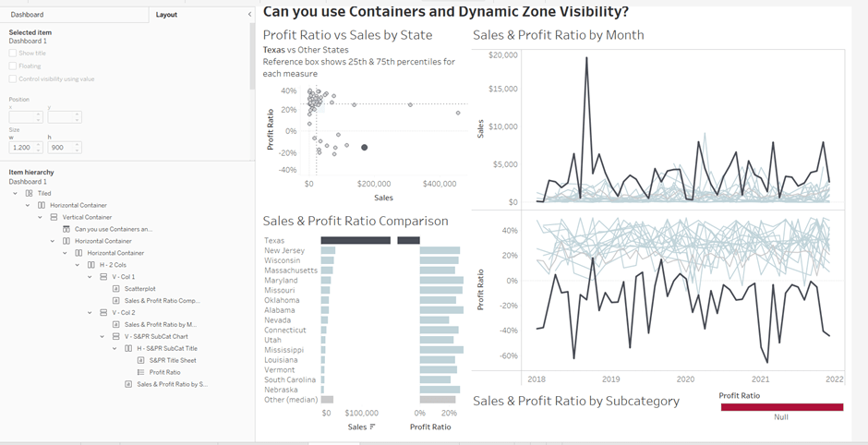Select the Scatterplot sheet icon
Screen dimensions: 868x445
coord(115,288)
